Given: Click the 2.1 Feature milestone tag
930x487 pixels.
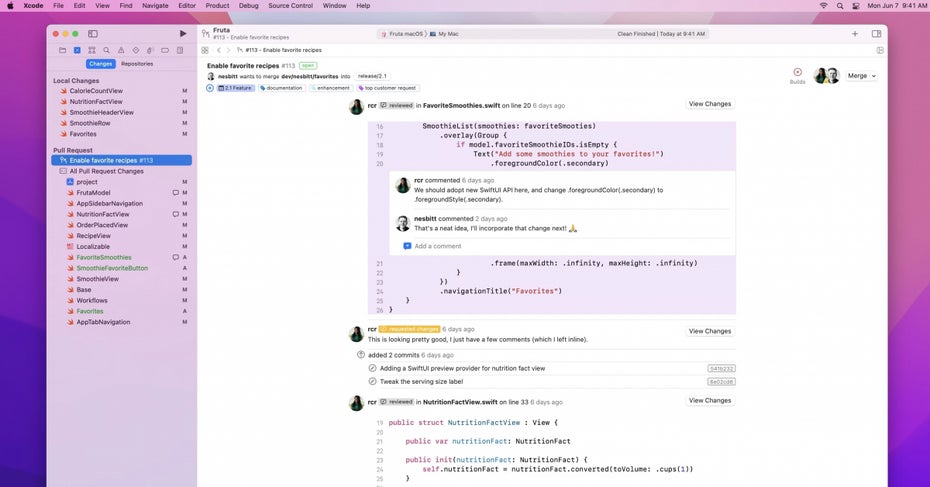Looking at the screenshot, I should (x=235, y=88).
